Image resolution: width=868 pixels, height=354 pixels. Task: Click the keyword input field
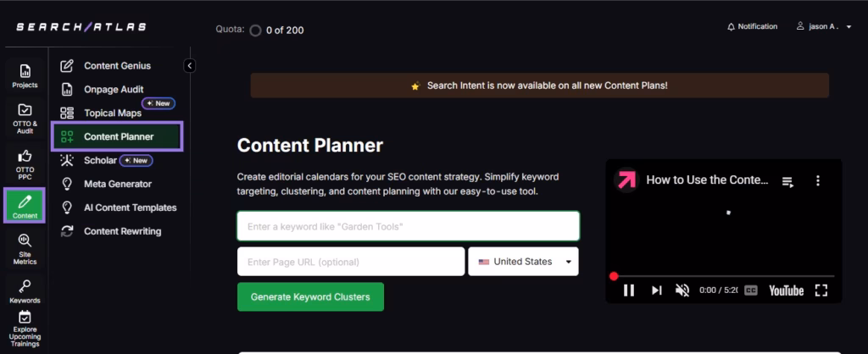[x=408, y=226]
